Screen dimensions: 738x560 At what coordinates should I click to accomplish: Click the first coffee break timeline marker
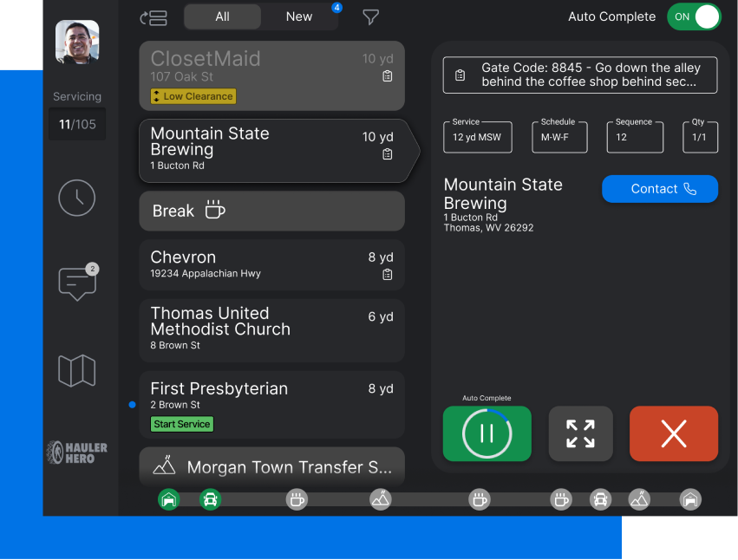point(297,500)
